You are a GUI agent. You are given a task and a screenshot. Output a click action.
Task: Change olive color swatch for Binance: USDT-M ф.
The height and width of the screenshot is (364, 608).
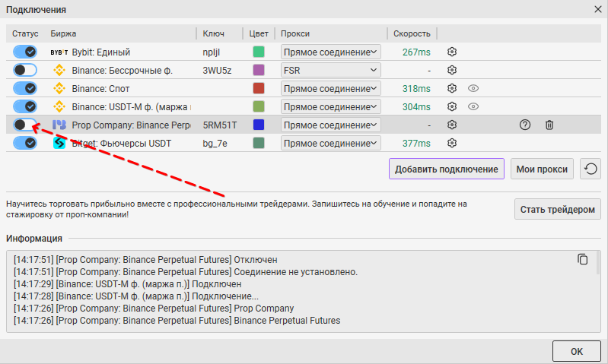tap(259, 106)
